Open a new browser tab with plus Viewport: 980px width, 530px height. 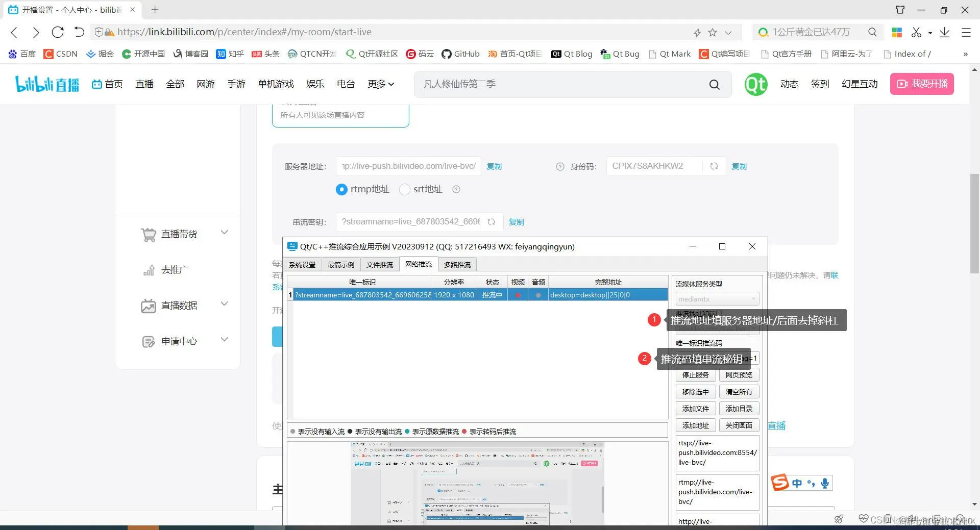tap(155, 10)
